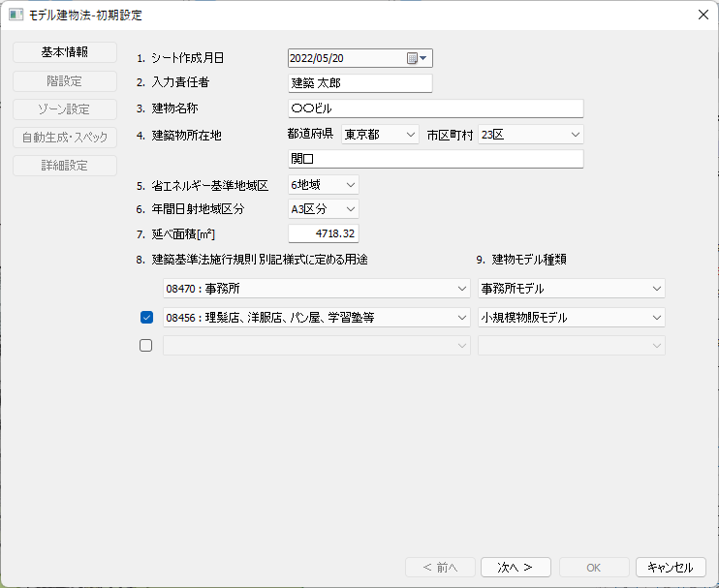Viewport: 719px width, 588px height.
Task: Click the app icon in title bar
Action: (16, 15)
